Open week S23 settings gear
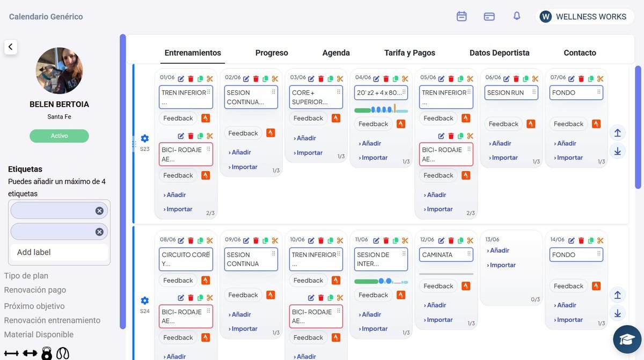 (144, 138)
